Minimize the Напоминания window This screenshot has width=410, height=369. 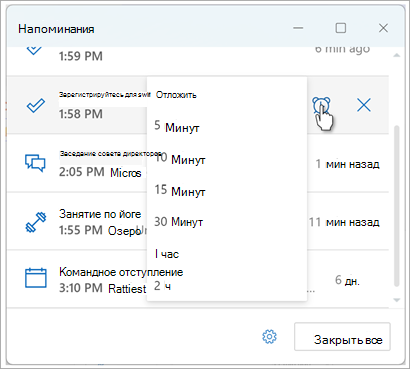point(298,28)
